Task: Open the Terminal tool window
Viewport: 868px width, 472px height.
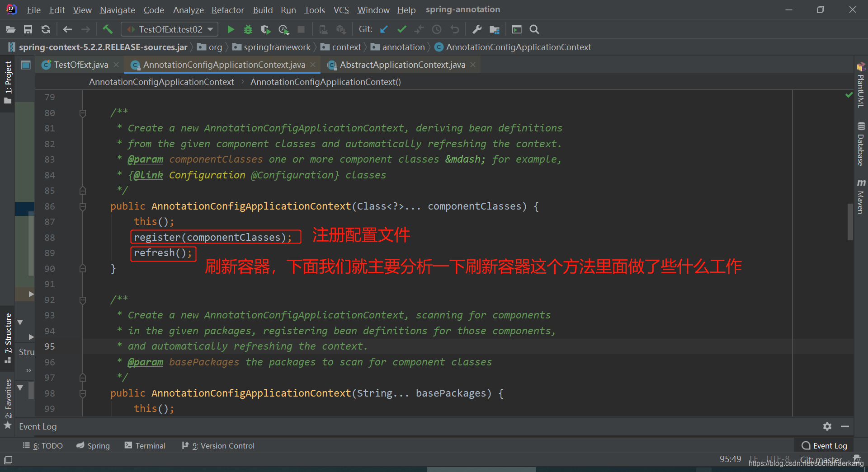Action: (x=145, y=446)
